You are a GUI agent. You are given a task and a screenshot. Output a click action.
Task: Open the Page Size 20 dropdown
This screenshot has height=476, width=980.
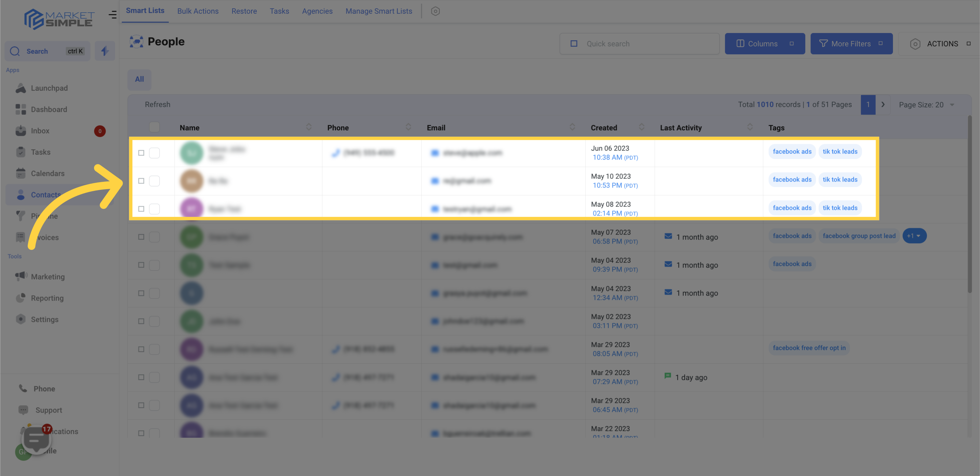(x=926, y=105)
